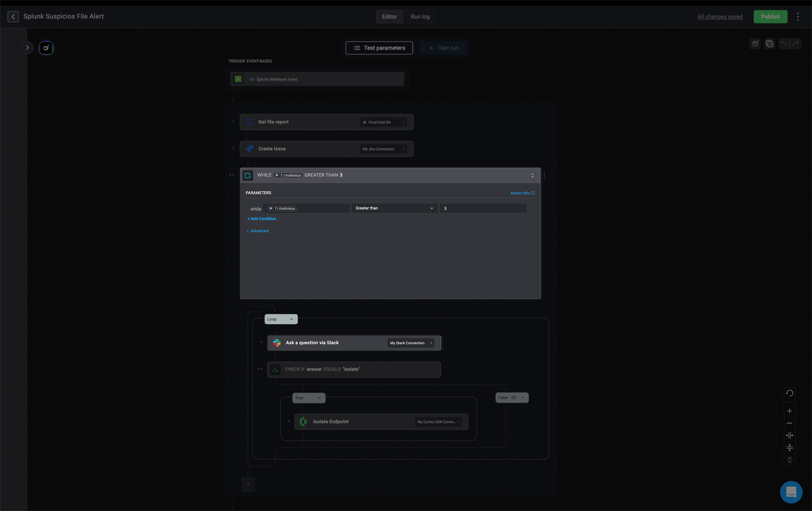Screen dimensions: 812x511
Task: Open the My Cortex XDR connection dropdown
Action: coord(438,422)
